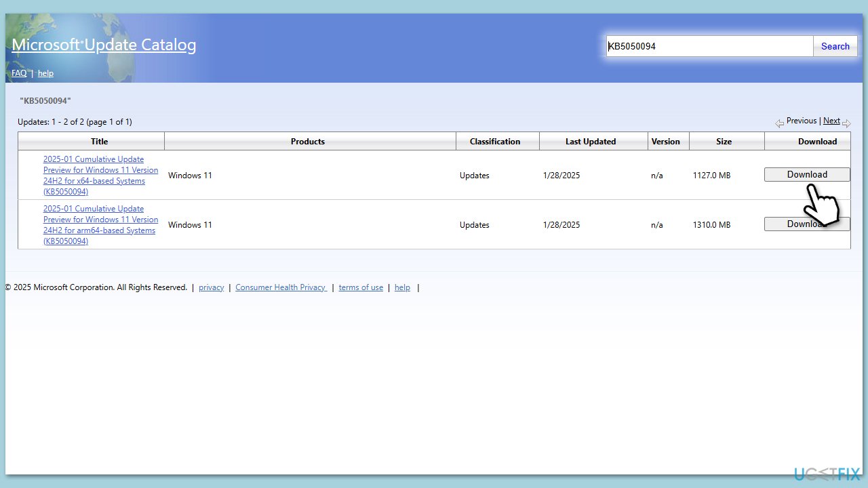Image resolution: width=868 pixels, height=488 pixels.
Task: Click 1/28/2025 date in arm64 row
Action: pyautogui.click(x=561, y=225)
